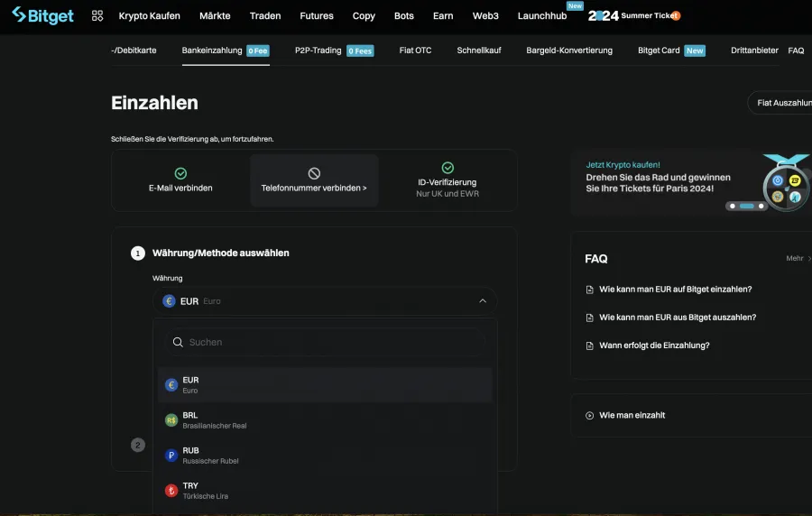Click the 0 Fees badge on P2P-Trading
The height and width of the screenshot is (516, 812).
(x=360, y=51)
